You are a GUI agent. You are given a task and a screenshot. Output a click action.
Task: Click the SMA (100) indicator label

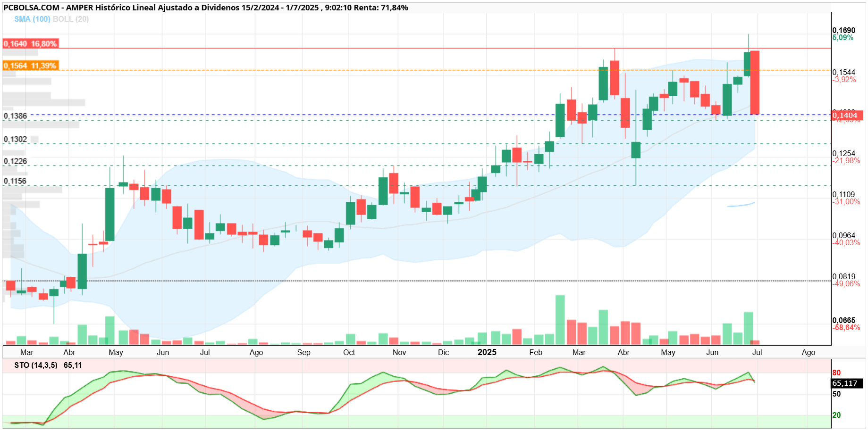(x=32, y=19)
